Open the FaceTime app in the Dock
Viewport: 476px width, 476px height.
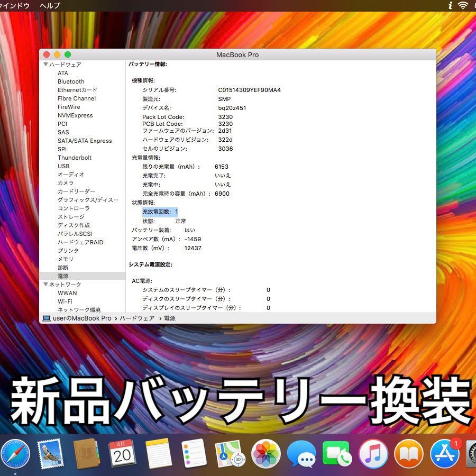coord(337,454)
